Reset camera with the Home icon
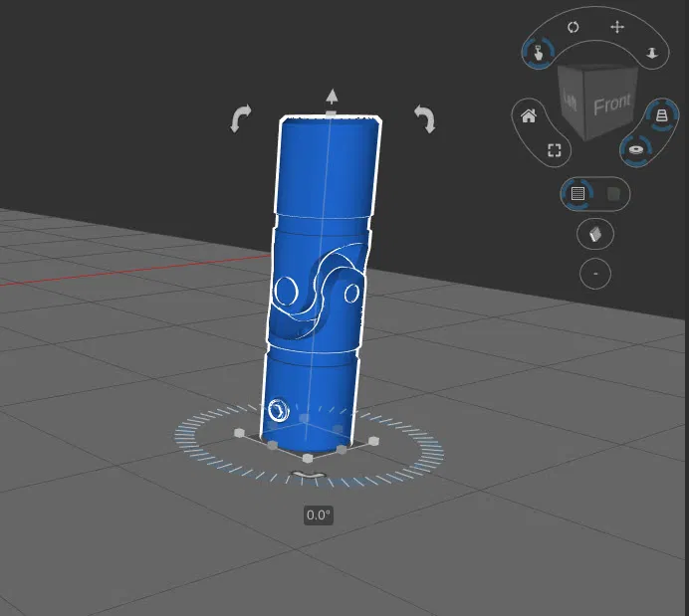Screen dimensions: 689x616 529,115
